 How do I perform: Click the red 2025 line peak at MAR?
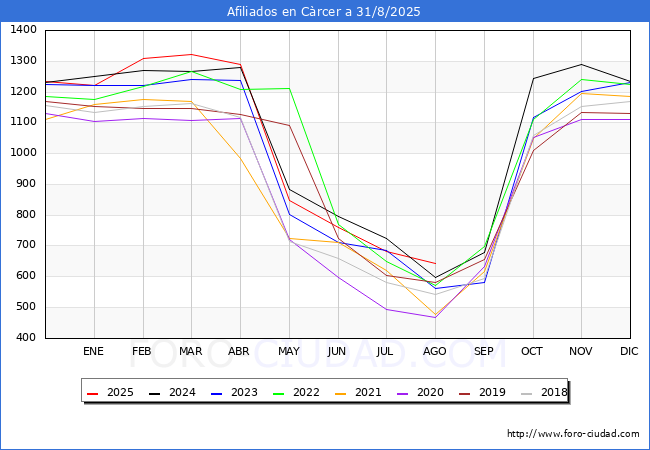click(x=192, y=54)
